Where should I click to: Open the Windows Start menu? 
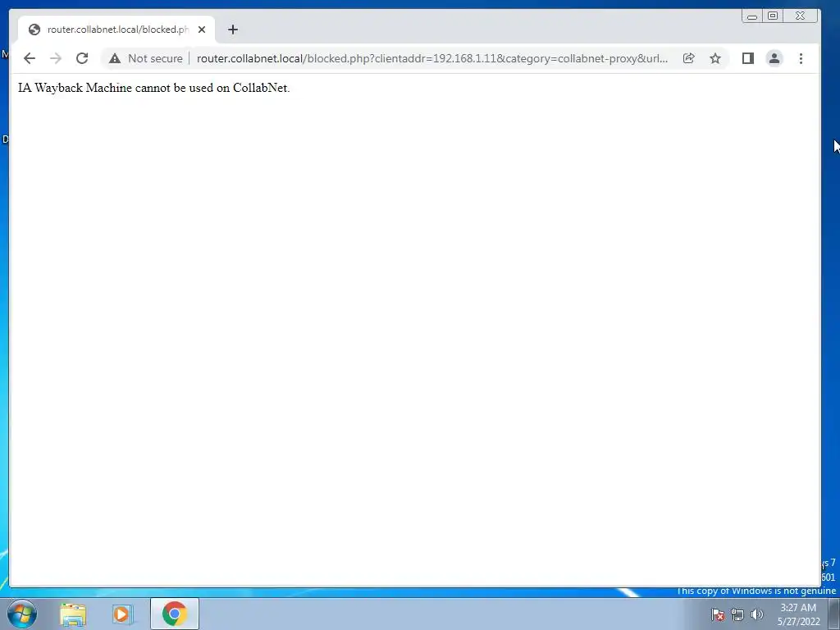[x=22, y=614]
